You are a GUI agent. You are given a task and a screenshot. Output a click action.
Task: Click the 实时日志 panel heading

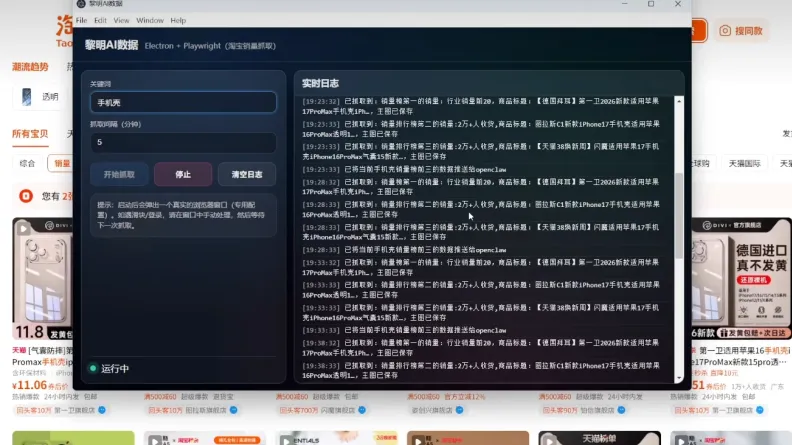320,83
